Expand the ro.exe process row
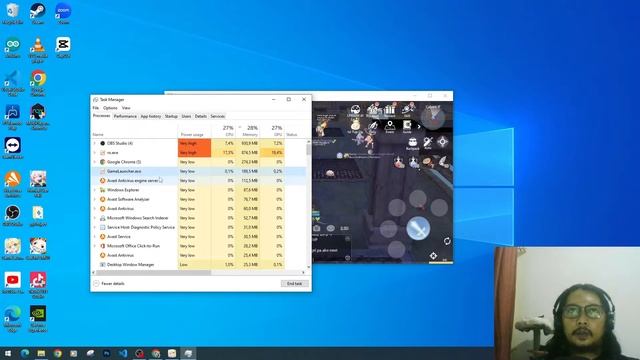This screenshot has height=360, width=640. [95, 153]
